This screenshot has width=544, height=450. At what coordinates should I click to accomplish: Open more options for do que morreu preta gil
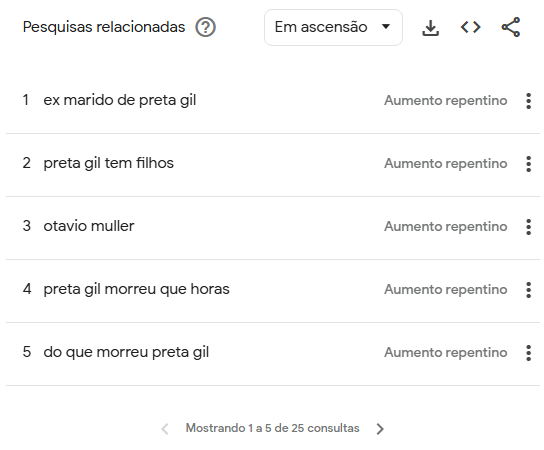point(528,353)
